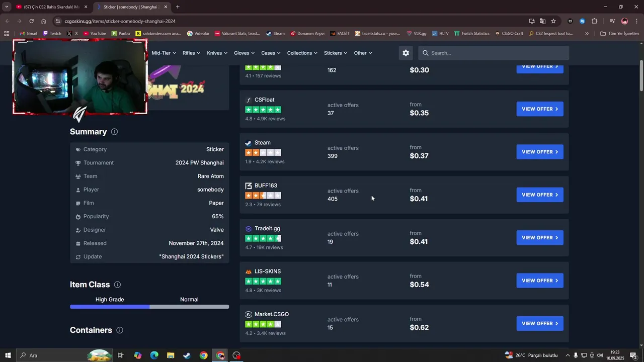The width and height of the screenshot is (644, 362).
Task: Open the Windows notification center icon
Action: 633,355
